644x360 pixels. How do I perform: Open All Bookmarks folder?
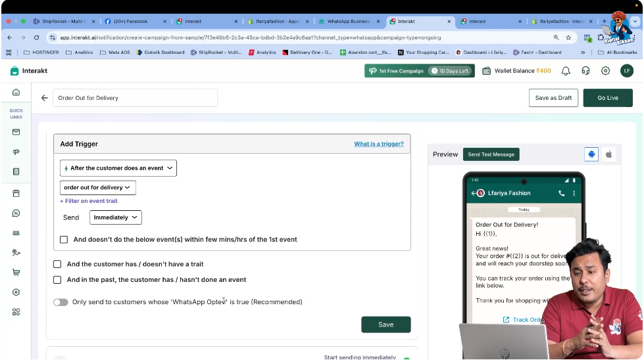(617, 53)
